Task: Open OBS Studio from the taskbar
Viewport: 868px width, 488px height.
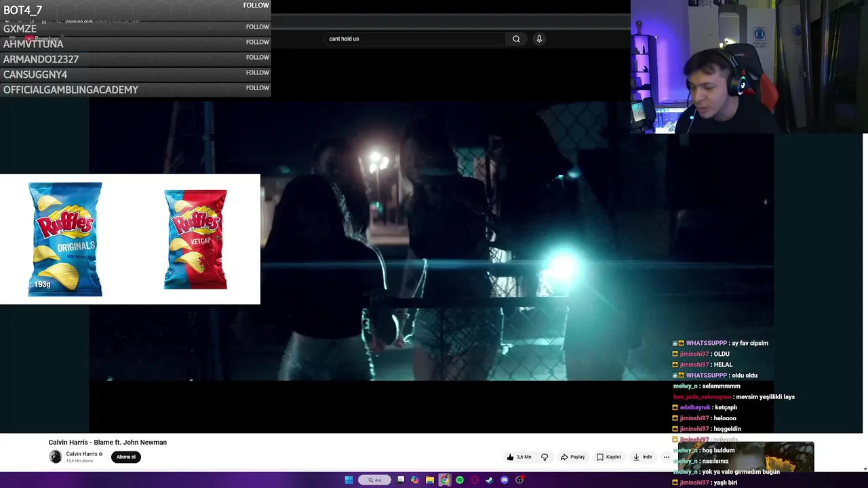Action: [x=519, y=480]
